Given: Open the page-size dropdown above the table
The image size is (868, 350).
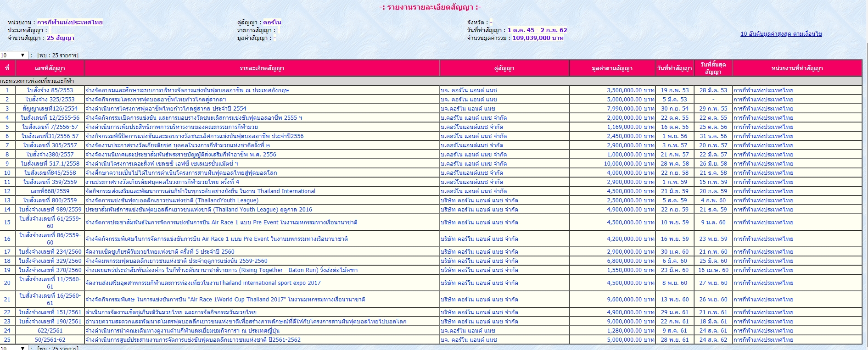Looking at the screenshot, I should point(14,55).
